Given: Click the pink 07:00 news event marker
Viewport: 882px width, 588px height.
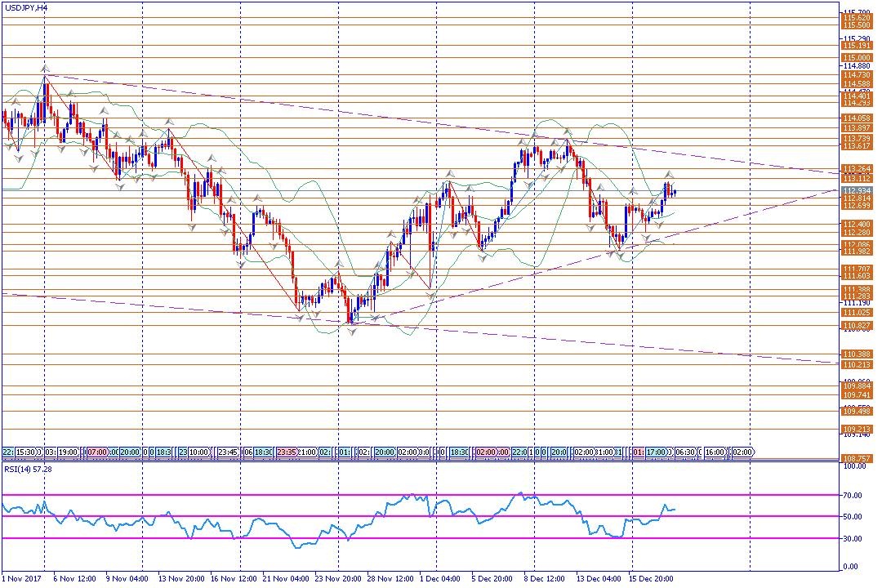Looking at the screenshot, I should 96,452.
